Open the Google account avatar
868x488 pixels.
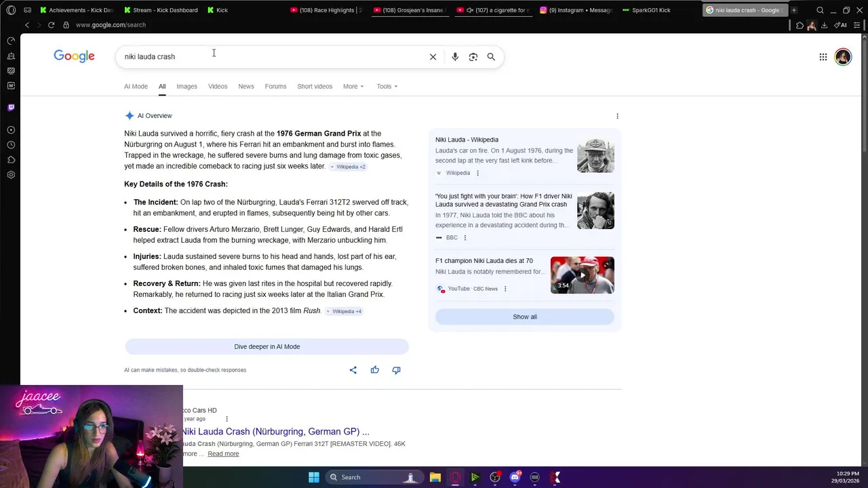coord(843,57)
